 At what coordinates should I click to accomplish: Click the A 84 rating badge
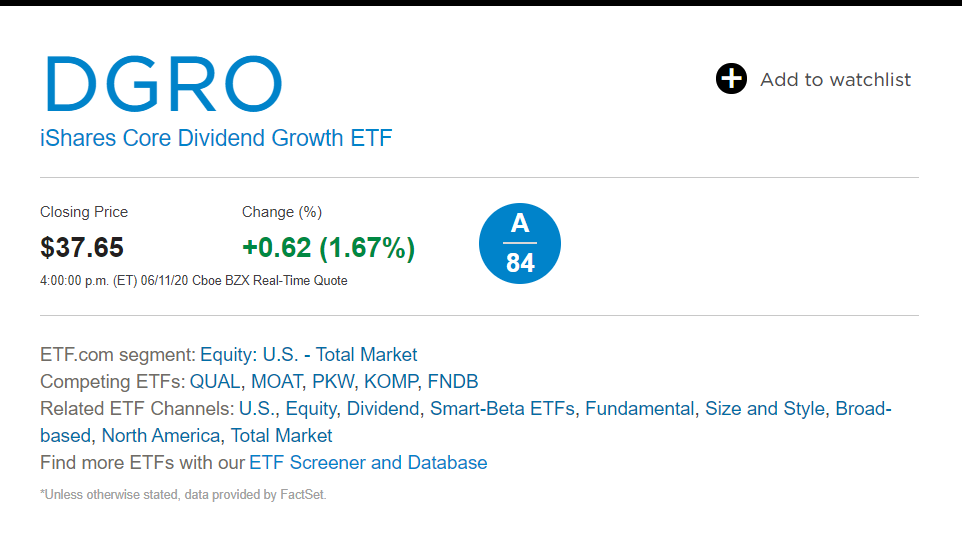tap(520, 243)
